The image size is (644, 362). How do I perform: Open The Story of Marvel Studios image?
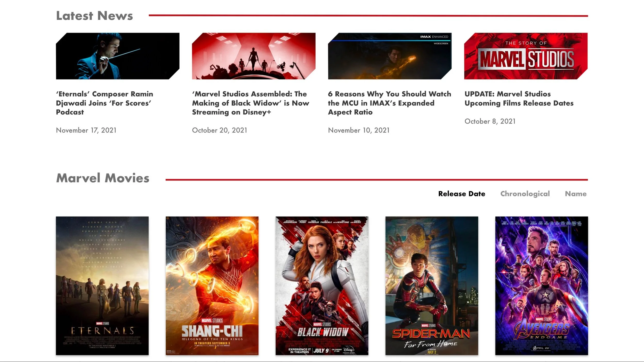coord(526,56)
